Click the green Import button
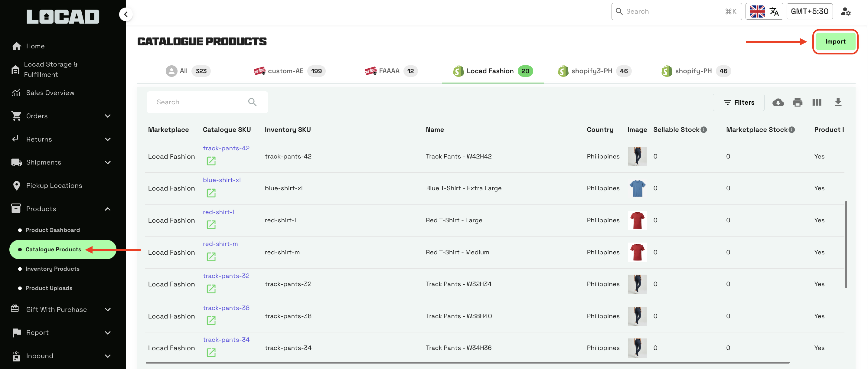The image size is (868, 369). pyautogui.click(x=835, y=41)
